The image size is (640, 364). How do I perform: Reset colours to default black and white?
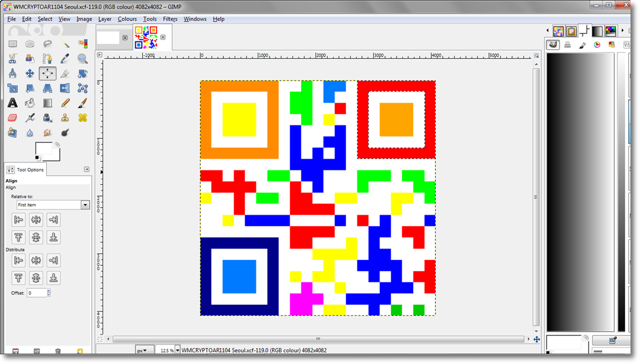tap(37, 158)
